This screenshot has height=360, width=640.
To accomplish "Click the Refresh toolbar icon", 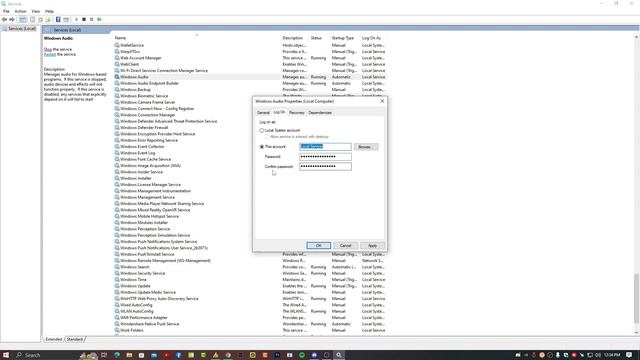I will (40, 19).
